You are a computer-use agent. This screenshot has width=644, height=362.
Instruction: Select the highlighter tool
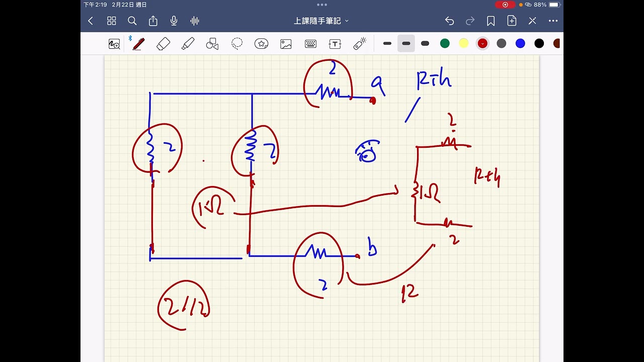tap(188, 44)
